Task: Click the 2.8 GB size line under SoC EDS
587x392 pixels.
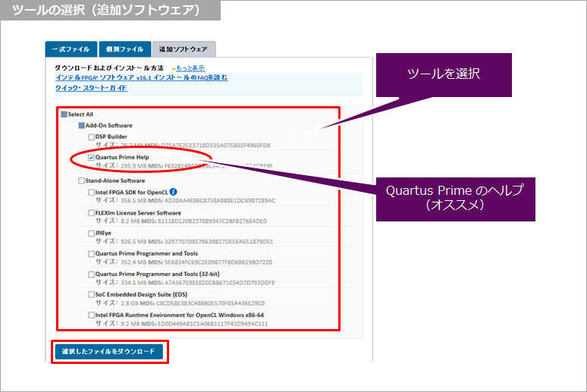Action: click(x=180, y=303)
